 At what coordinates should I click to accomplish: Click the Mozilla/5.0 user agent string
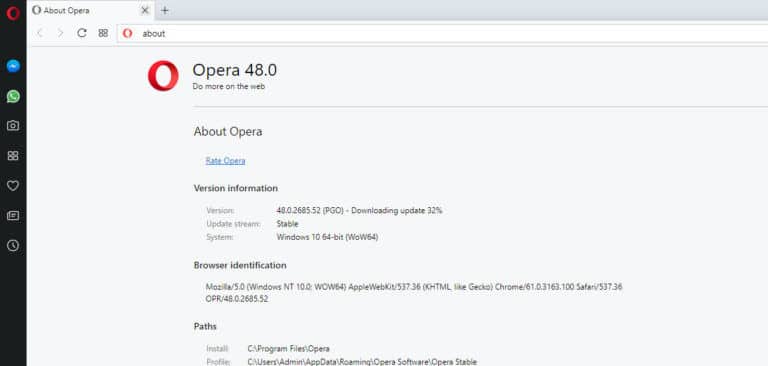pos(414,287)
